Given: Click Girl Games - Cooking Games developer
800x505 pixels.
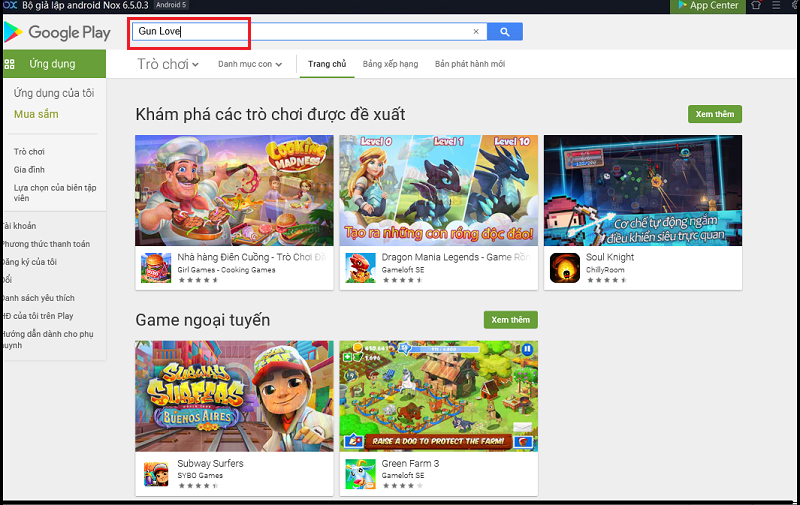Looking at the screenshot, I should 227,270.
